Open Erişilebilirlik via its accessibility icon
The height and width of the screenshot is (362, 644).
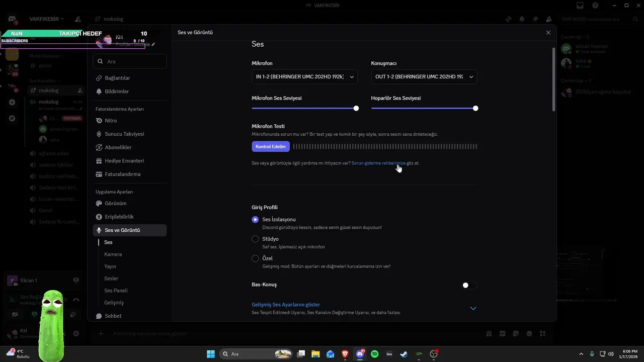coord(99,217)
